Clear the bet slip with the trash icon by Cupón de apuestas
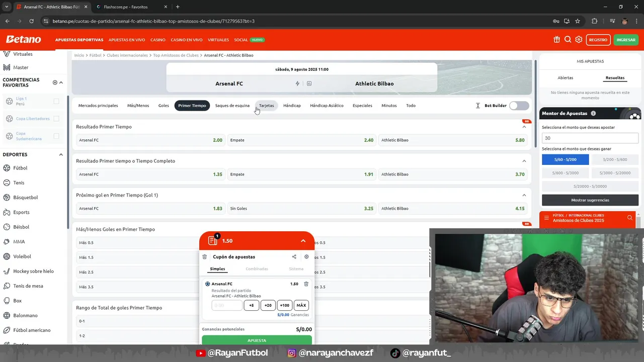The image size is (644, 362). (205, 257)
